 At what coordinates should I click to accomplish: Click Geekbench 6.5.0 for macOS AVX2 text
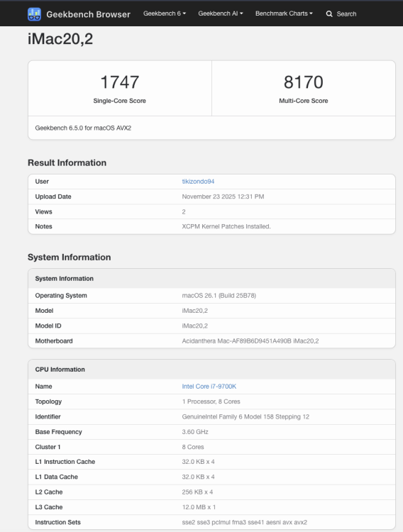tap(83, 128)
